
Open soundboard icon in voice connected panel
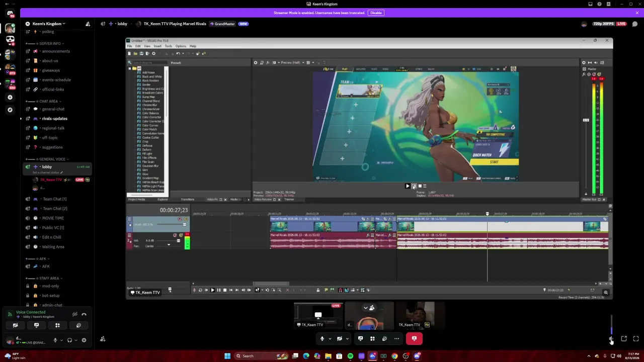tap(78, 325)
